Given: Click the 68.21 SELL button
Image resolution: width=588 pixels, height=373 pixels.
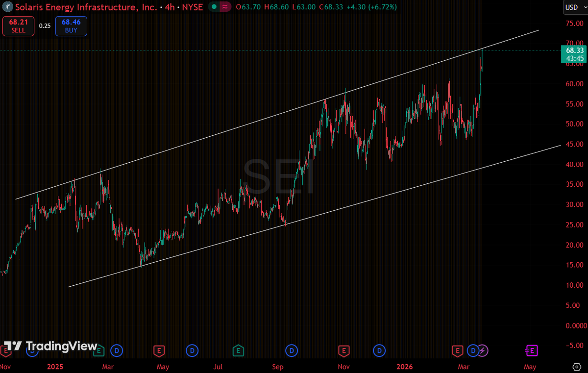Looking at the screenshot, I should (18, 26).
